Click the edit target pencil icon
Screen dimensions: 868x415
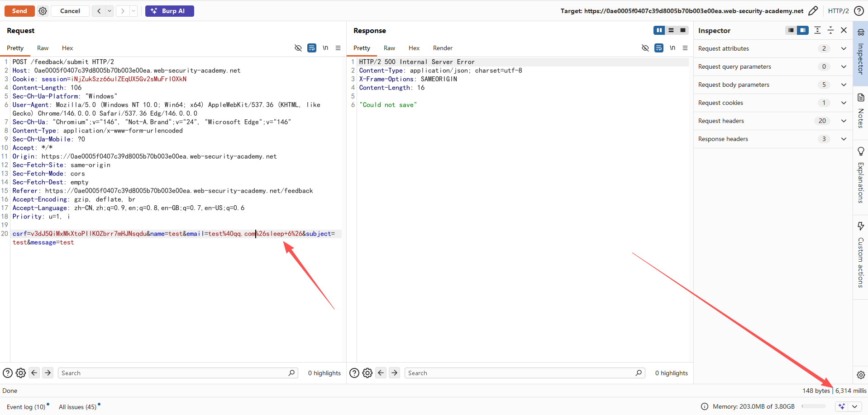(x=813, y=11)
